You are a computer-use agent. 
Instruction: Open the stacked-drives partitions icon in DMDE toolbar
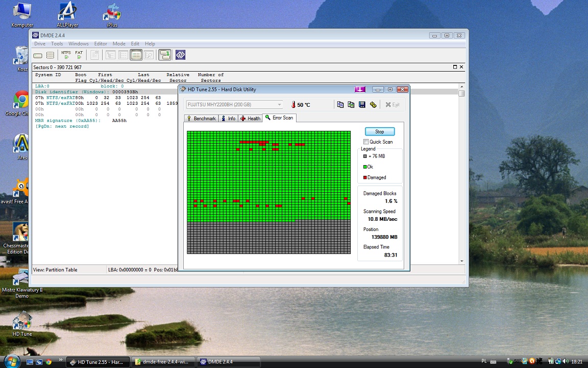click(x=50, y=55)
